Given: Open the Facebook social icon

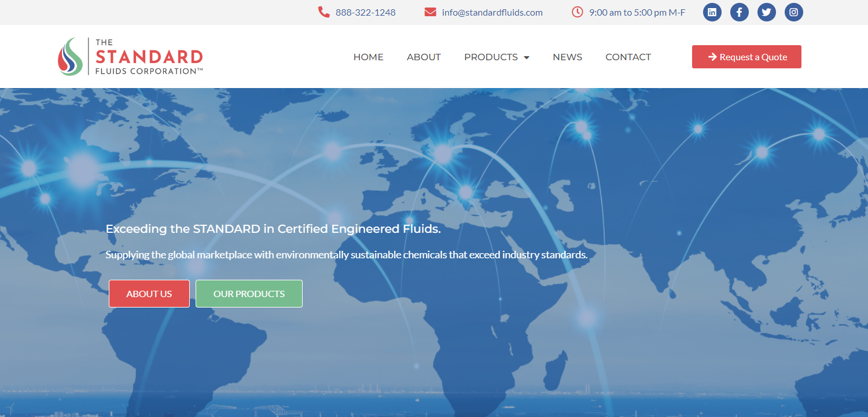Looking at the screenshot, I should pyautogui.click(x=740, y=12).
